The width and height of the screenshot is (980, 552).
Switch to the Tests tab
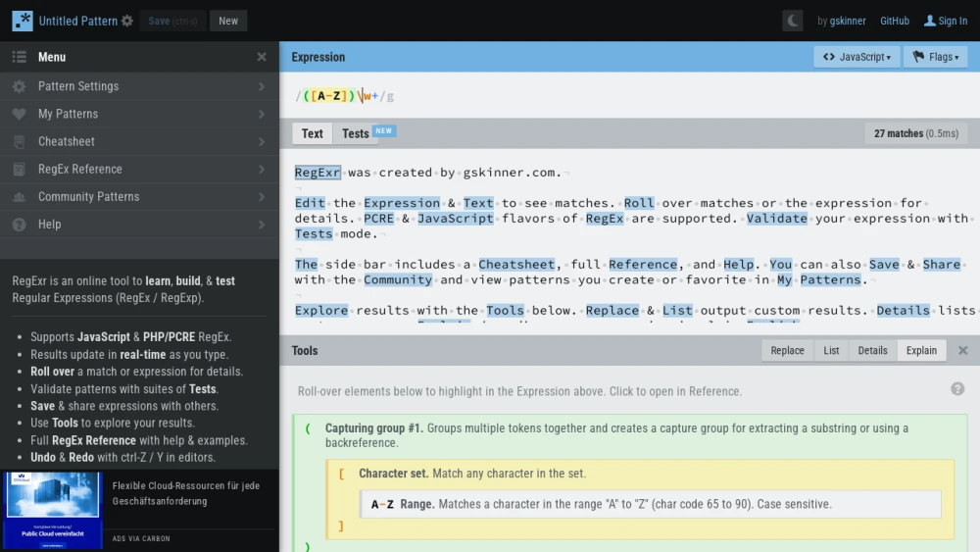(x=355, y=133)
